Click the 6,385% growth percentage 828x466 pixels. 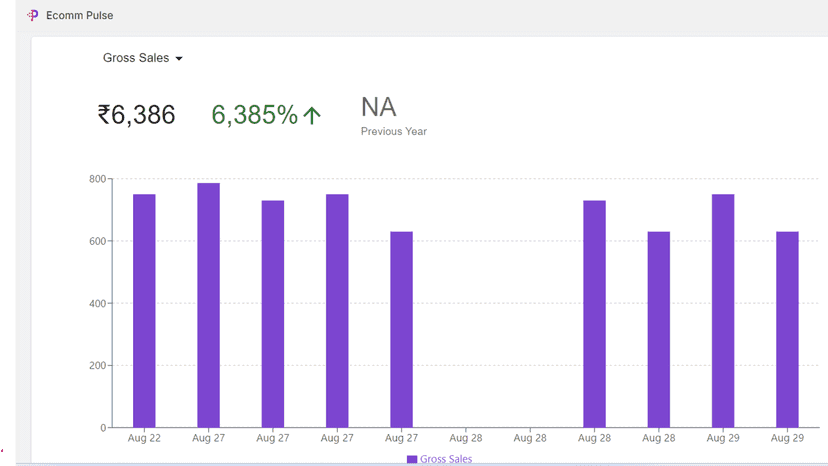[255, 115]
